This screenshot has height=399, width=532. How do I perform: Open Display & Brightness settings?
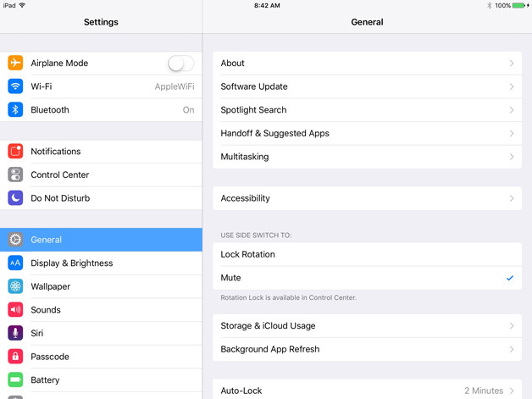point(101,263)
